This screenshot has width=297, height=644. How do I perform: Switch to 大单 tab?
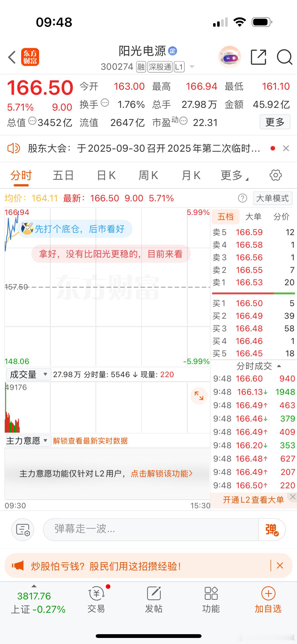(x=253, y=216)
